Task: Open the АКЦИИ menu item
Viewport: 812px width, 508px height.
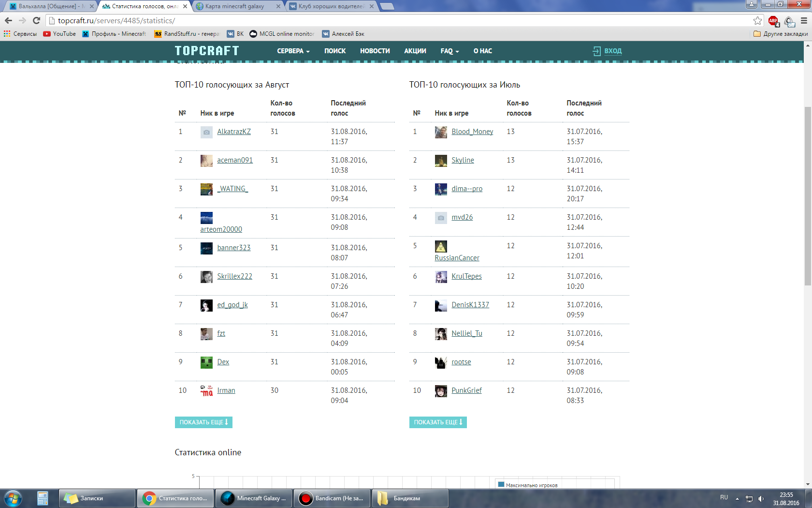Action: tap(415, 51)
